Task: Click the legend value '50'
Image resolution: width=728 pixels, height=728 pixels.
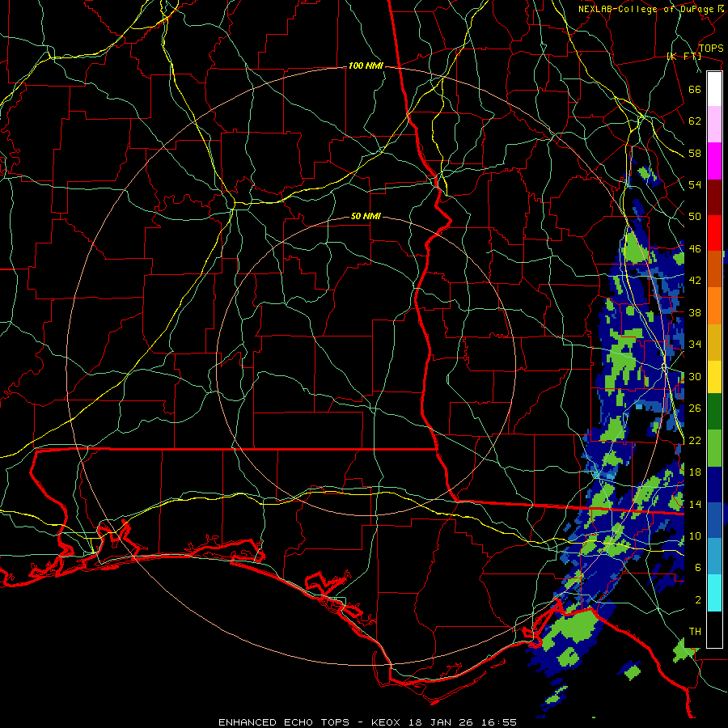Action: point(695,216)
